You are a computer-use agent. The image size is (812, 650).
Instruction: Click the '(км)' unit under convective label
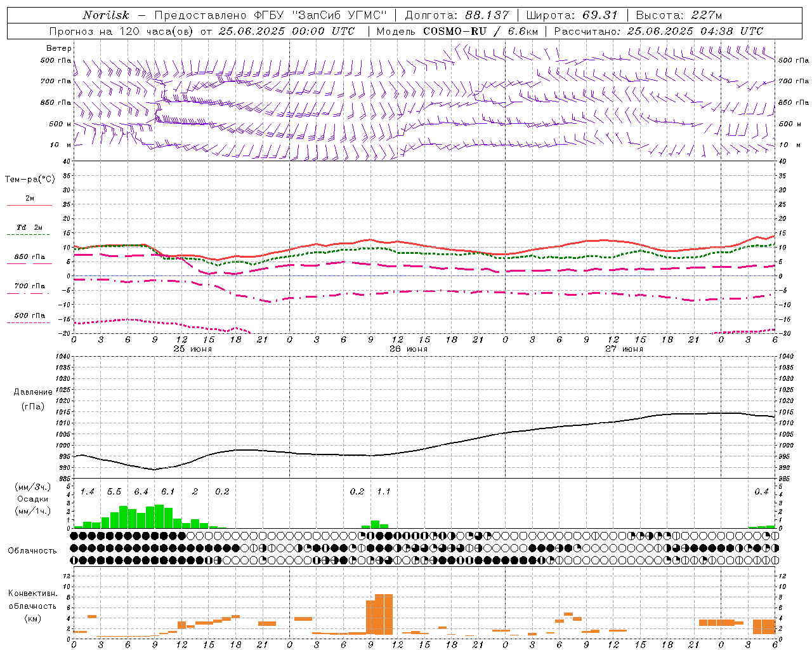tap(32, 618)
